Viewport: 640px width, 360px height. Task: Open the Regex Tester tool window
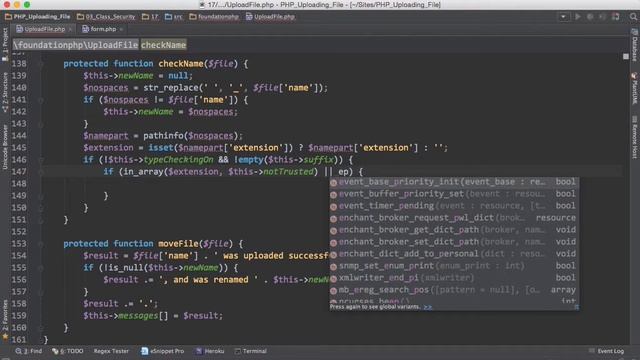pyautogui.click(x=111, y=351)
